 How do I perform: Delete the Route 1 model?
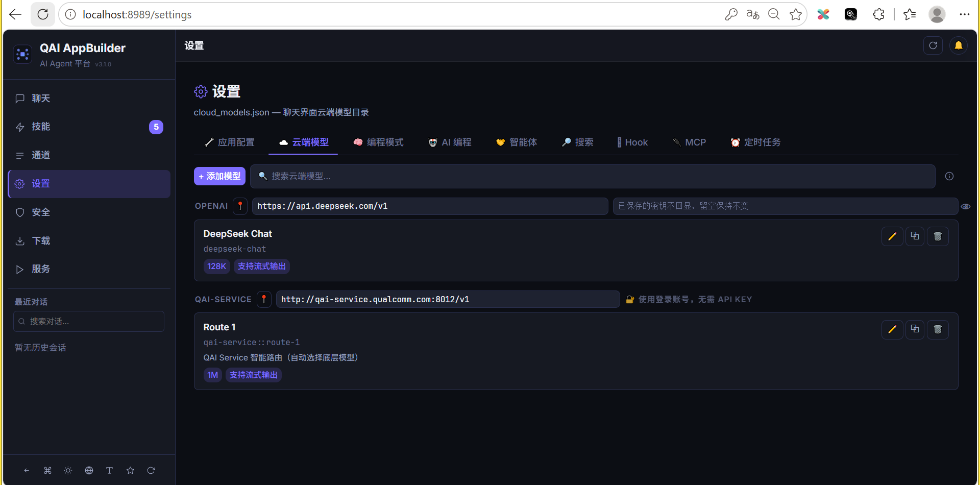[x=938, y=330]
